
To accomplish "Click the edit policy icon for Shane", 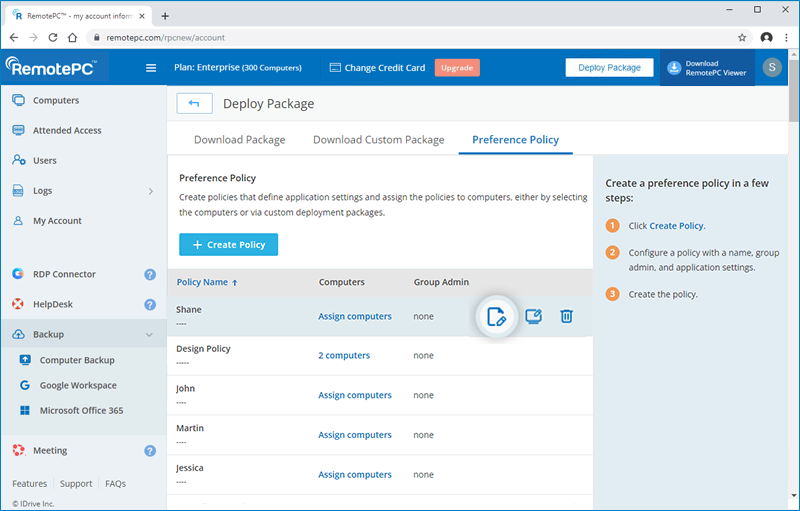I will (x=496, y=317).
